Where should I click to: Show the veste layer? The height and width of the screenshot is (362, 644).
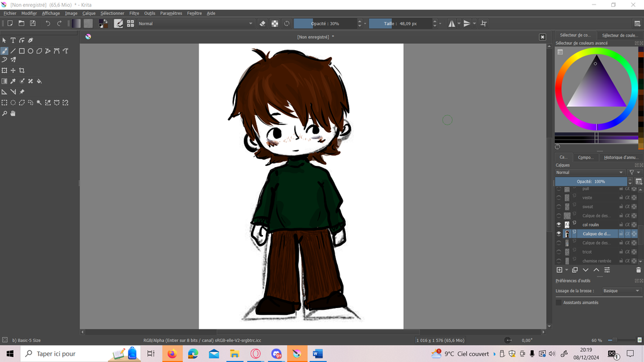coord(558,197)
